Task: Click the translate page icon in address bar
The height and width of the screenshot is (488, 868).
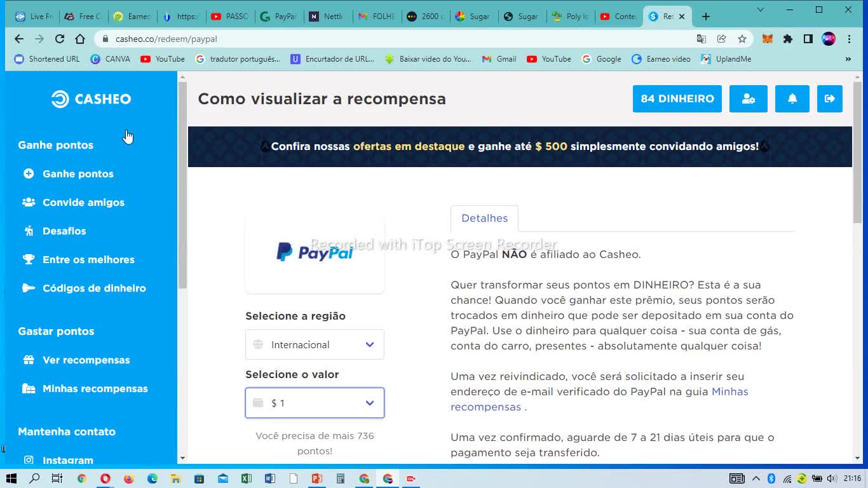Action: tap(702, 39)
